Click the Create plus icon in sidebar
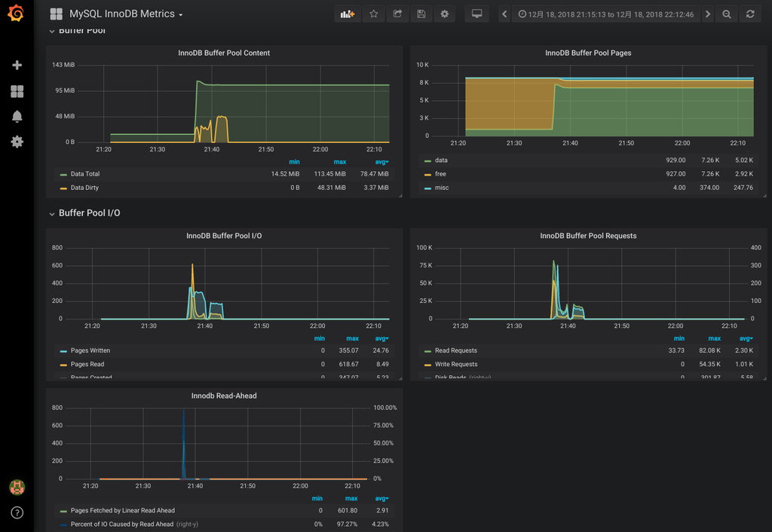Viewport: 772px width, 532px height. pos(17,65)
